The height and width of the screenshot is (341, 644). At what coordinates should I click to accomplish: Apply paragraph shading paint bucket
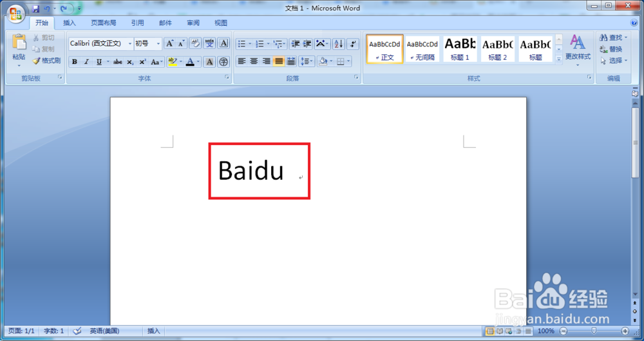[323, 62]
